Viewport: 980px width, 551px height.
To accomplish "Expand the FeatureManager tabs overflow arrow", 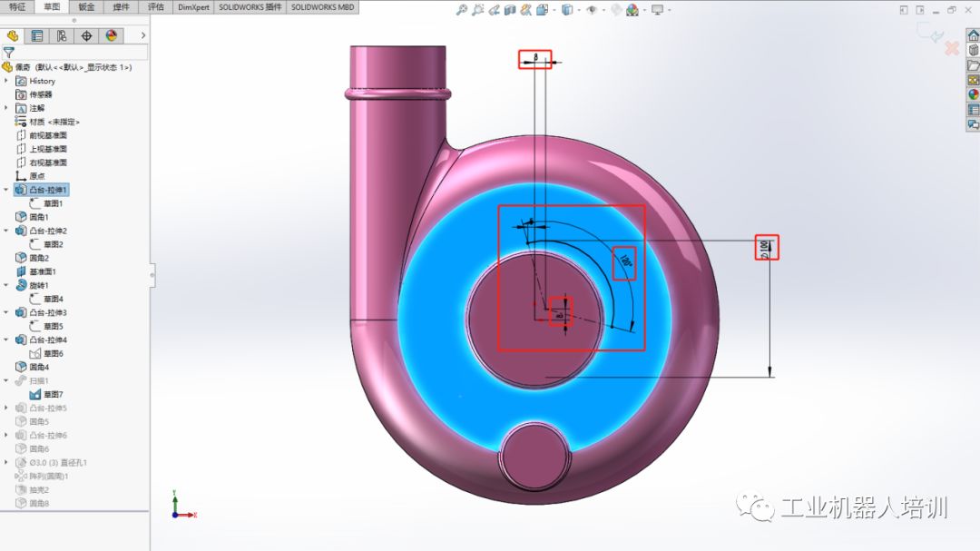I will 143,36.
